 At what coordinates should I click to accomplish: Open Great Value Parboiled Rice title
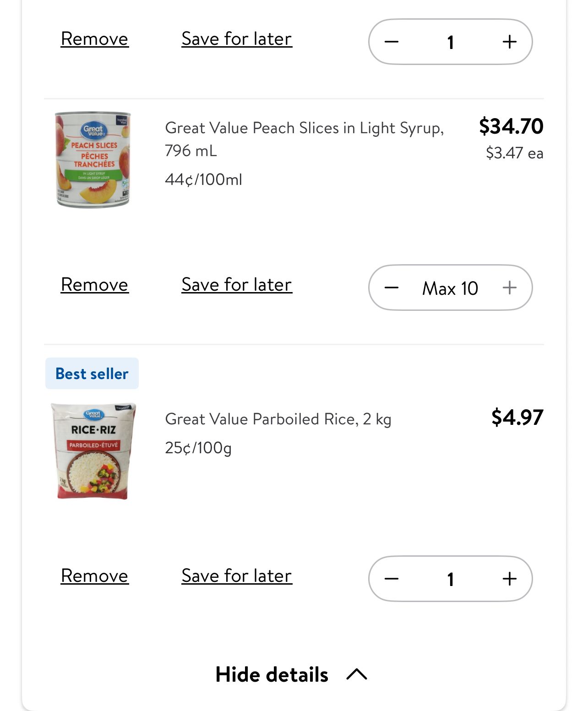tap(278, 419)
